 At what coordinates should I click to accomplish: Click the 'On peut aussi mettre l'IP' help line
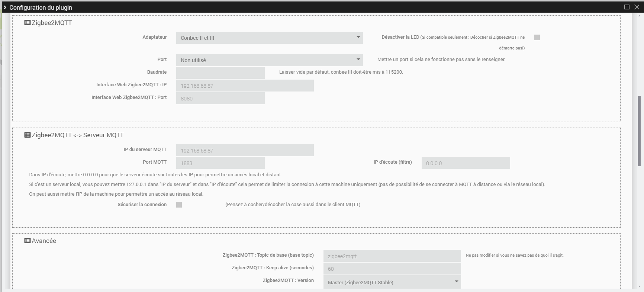(x=116, y=194)
